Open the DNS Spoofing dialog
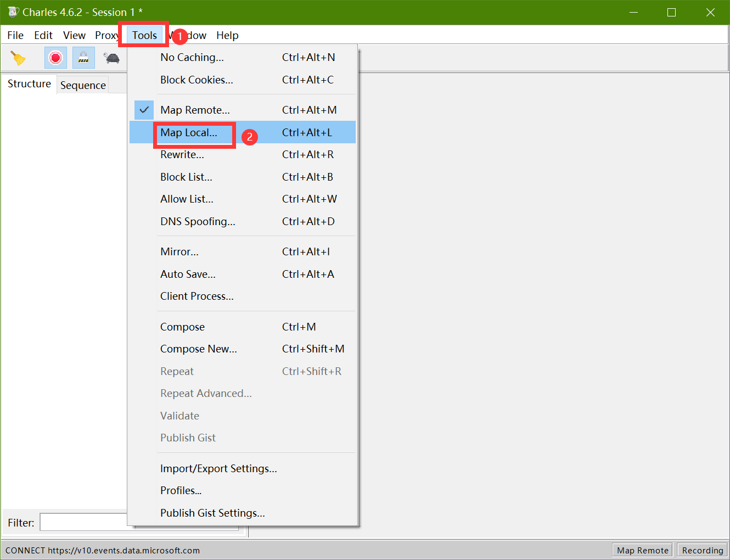 [198, 221]
